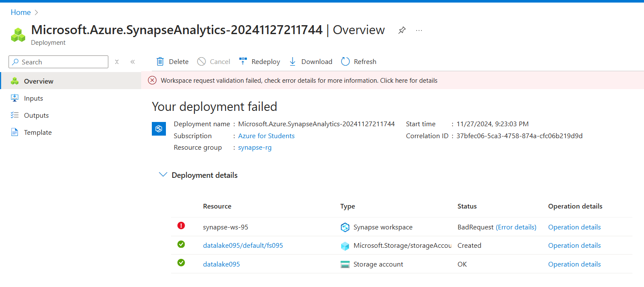Click the red failed status icon for synapse-ws-95
644x287 pixels.
point(181,226)
